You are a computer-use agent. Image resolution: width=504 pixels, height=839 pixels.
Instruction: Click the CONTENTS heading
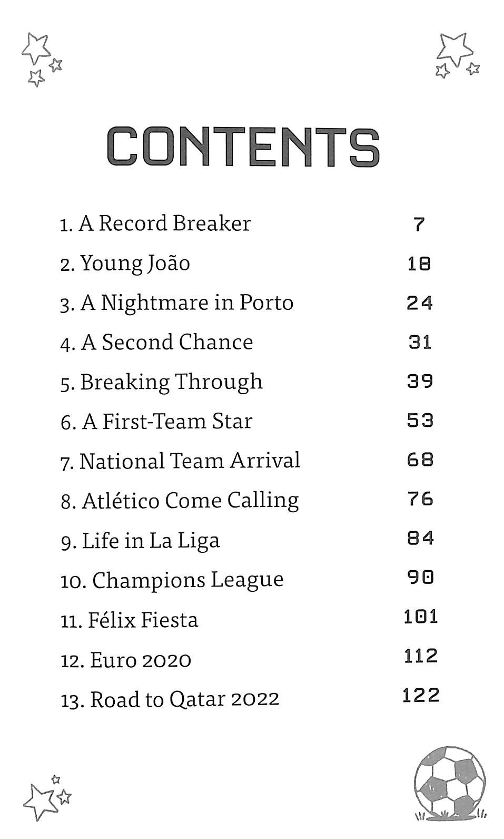click(243, 147)
